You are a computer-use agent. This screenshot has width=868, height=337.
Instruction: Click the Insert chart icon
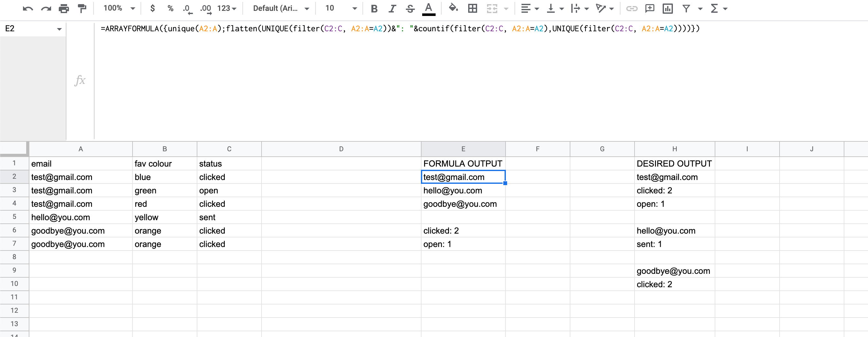(x=667, y=8)
